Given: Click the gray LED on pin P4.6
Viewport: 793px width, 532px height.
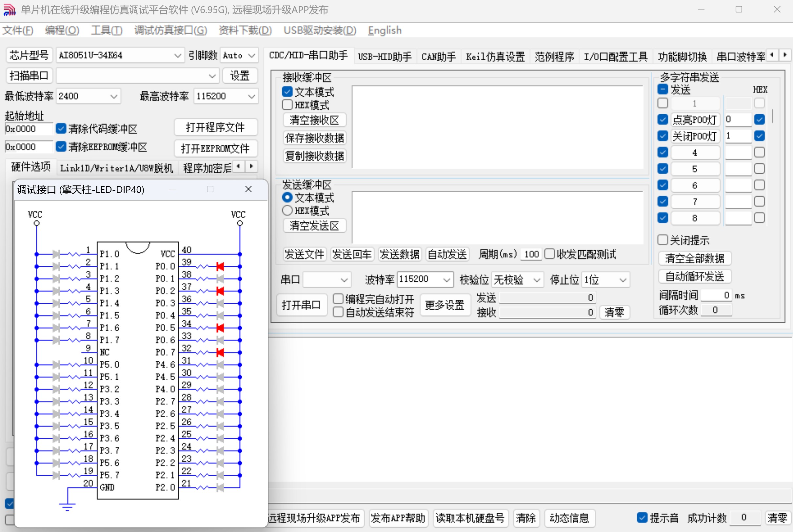Looking at the screenshot, I should 220,365.
